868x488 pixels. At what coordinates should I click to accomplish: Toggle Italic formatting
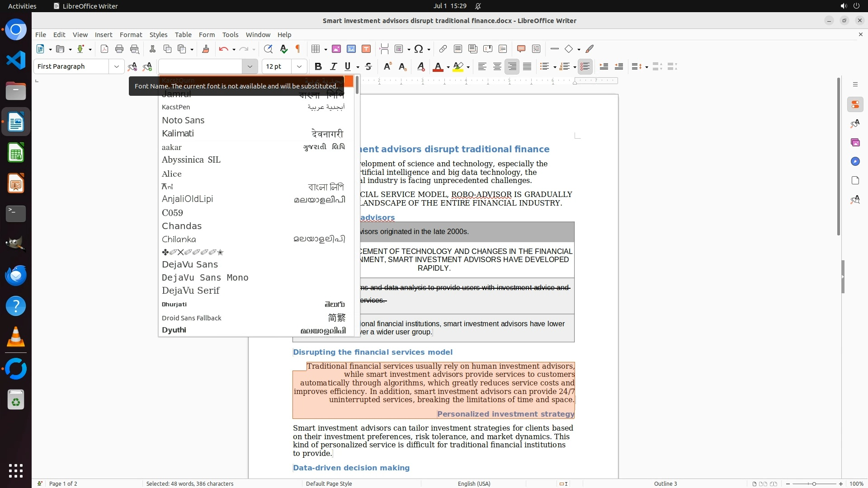point(334,66)
